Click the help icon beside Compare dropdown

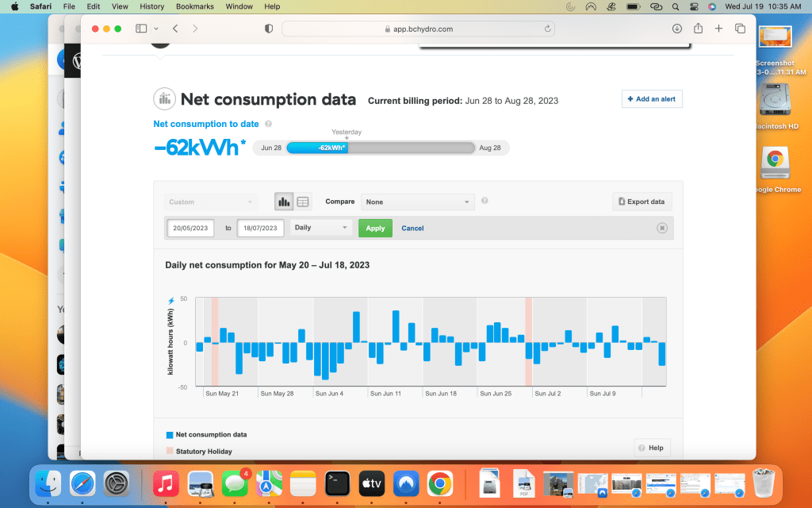point(485,202)
